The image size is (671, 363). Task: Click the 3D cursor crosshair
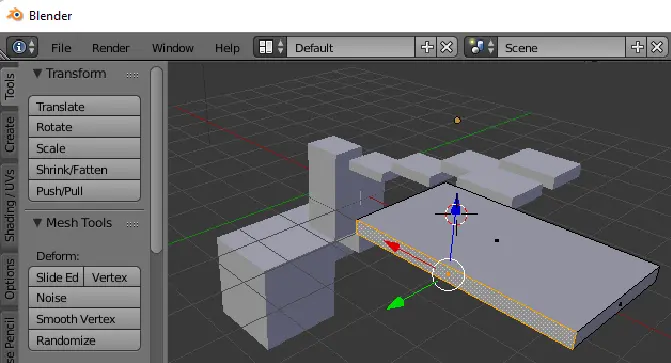pyautogui.click(x=456, y=214)
